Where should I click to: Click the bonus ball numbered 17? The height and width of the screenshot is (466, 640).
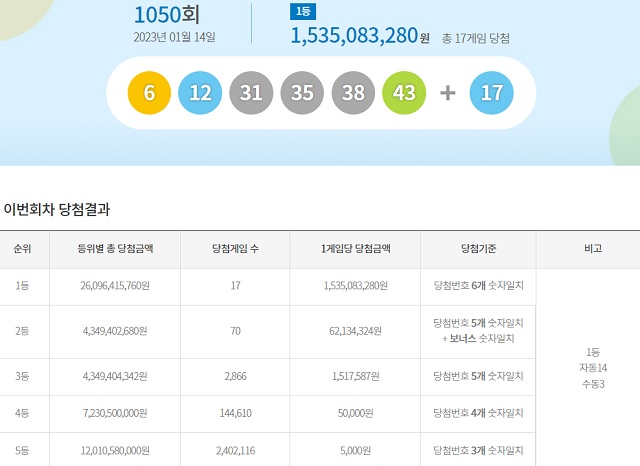pyautogui.click(x=491, y=93)
